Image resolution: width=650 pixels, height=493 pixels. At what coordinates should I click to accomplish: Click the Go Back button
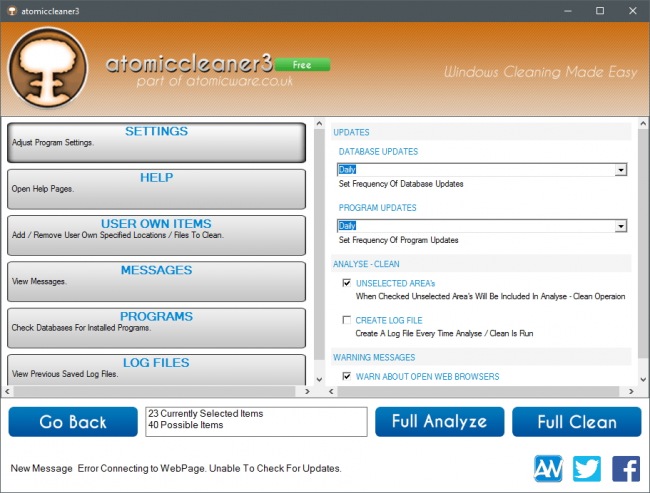73,422
